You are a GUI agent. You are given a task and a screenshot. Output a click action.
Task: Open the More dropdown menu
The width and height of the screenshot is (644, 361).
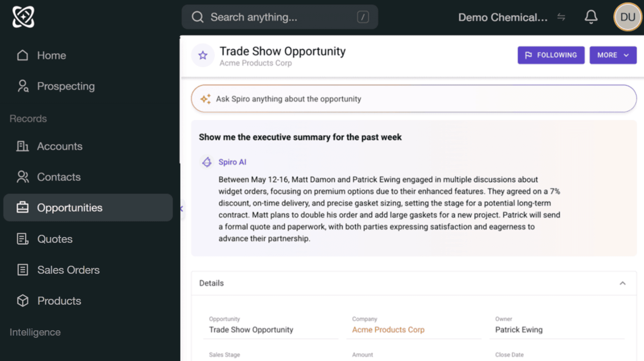coord(613,55)
